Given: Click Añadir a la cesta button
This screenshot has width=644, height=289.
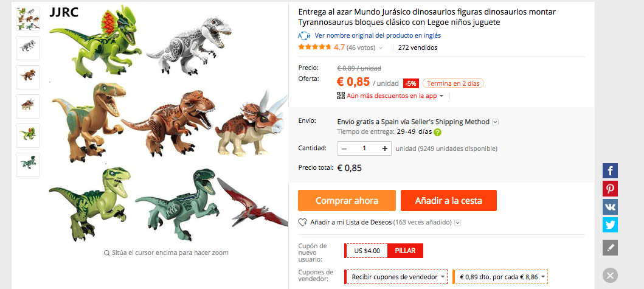Looking at the screenshot, I should [449, 201].
